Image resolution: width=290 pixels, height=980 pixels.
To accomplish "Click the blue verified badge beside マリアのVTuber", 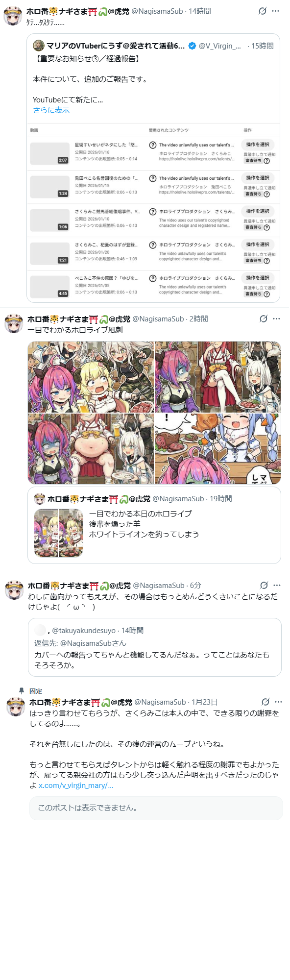I will tap(193, 46).
